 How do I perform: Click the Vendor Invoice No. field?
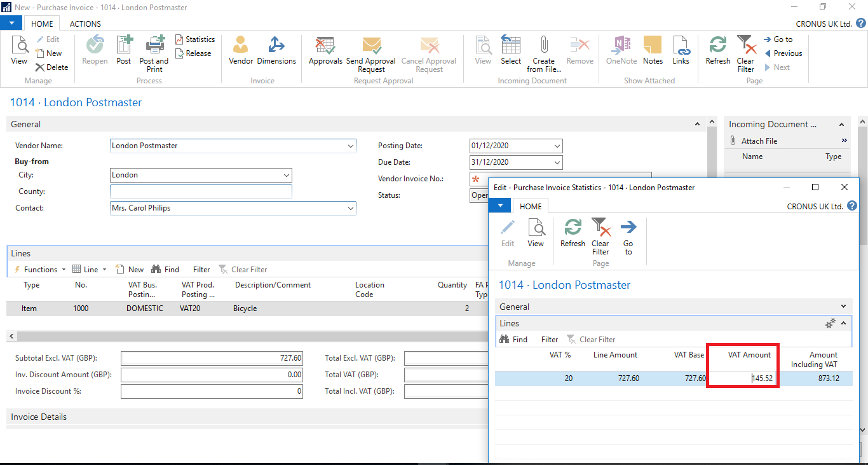[560, 179]
